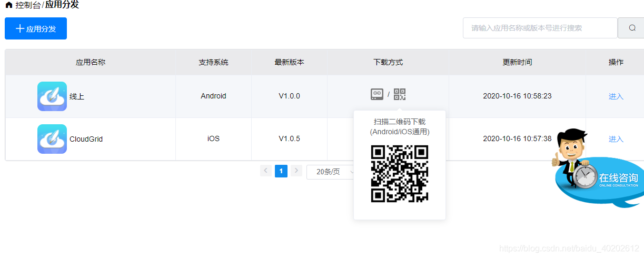Open 控制台 breadcrumb link
Viewport: 644px width, 258px height.
coord(28,5)
